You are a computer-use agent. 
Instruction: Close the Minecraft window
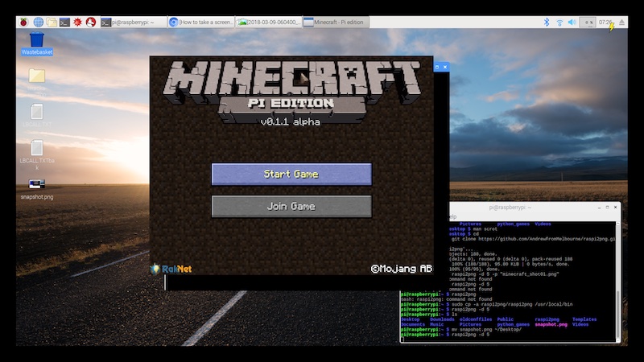pos(445,67)
